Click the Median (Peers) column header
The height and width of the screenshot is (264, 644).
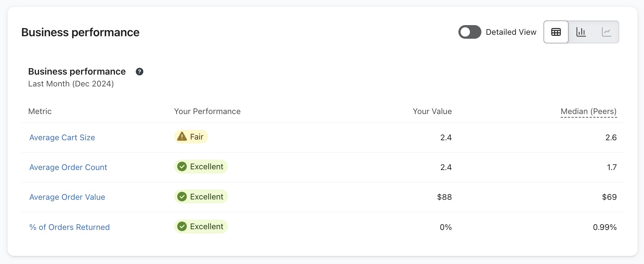[588, 112]
